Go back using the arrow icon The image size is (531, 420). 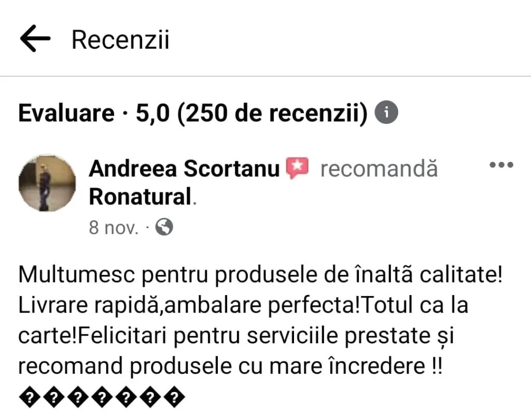(35, 38)
